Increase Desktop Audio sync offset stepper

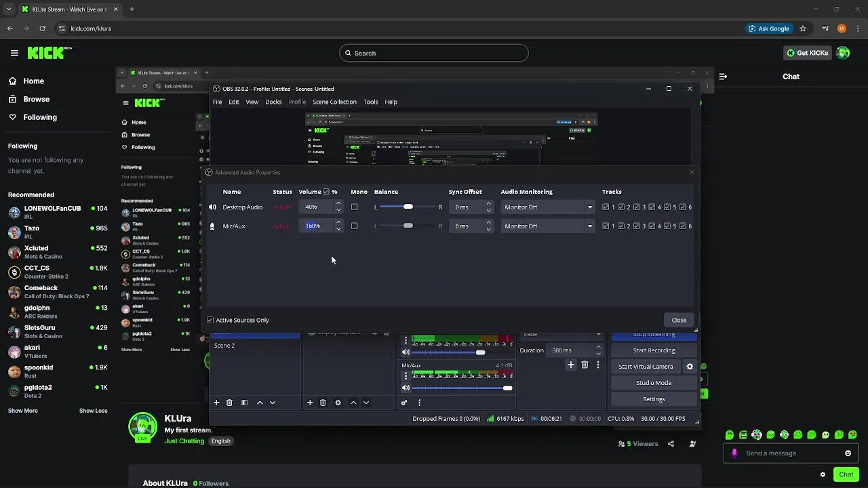coord(488,203)
